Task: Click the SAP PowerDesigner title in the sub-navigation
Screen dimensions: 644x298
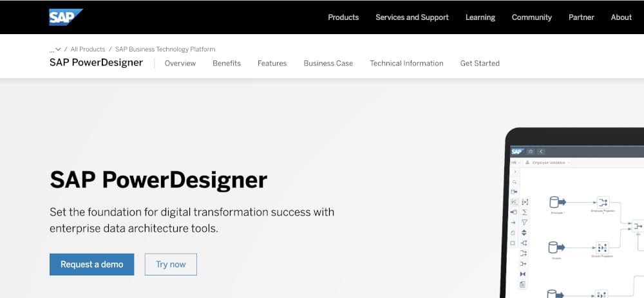Action: tap(96, 62)
